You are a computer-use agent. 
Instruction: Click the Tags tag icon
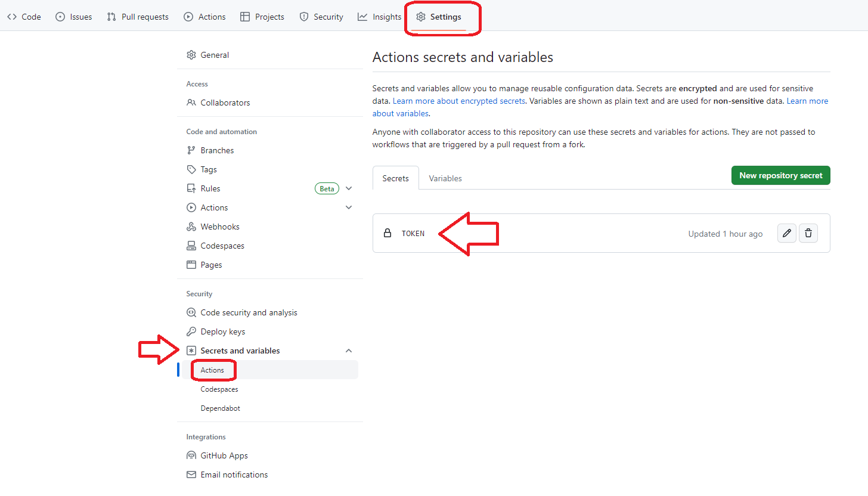(191, 169)
